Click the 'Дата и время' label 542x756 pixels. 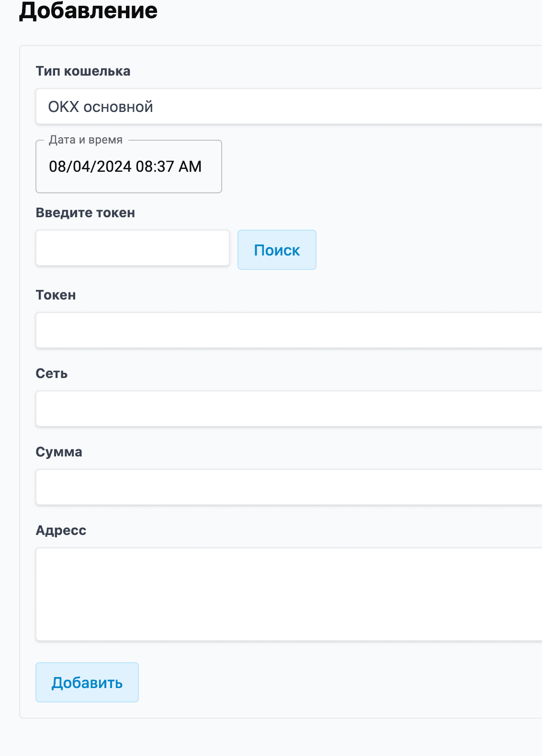click(x=86, y=140)
